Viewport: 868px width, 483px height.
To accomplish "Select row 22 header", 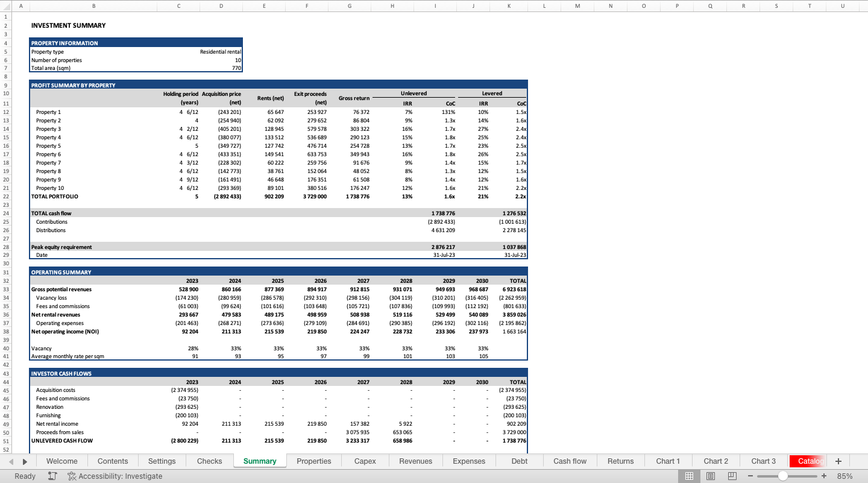I will (x=5, y=197).
